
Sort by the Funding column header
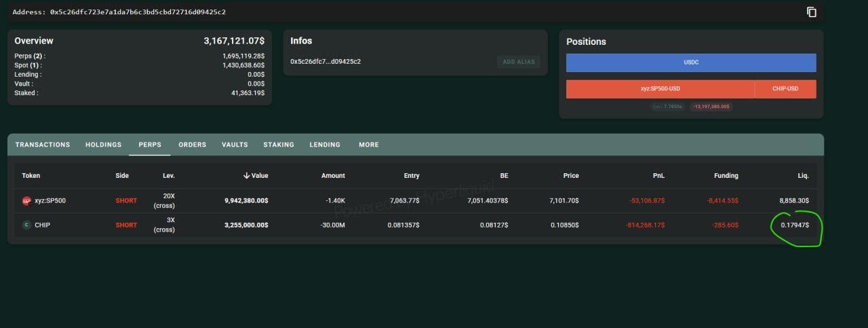(726, 176)
